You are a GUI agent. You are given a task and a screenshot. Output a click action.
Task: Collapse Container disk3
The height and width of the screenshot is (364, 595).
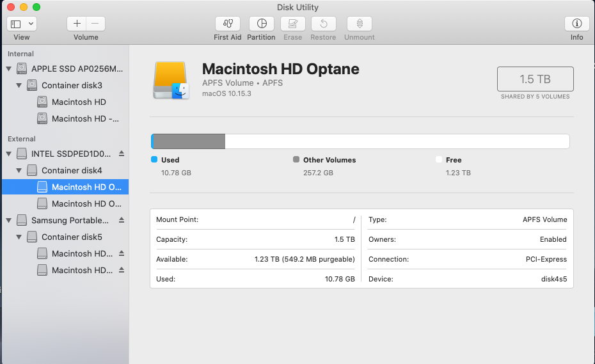click(19, 85)
